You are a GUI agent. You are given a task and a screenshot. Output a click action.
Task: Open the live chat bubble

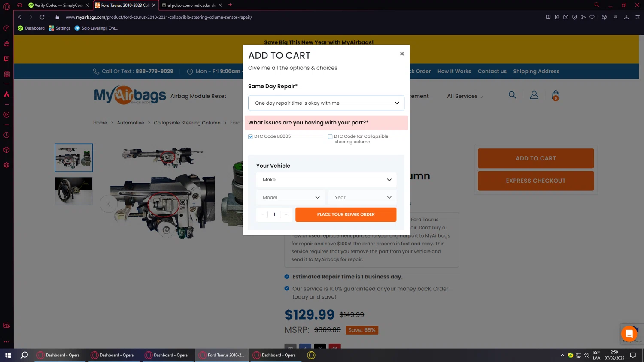click(629, 334)
